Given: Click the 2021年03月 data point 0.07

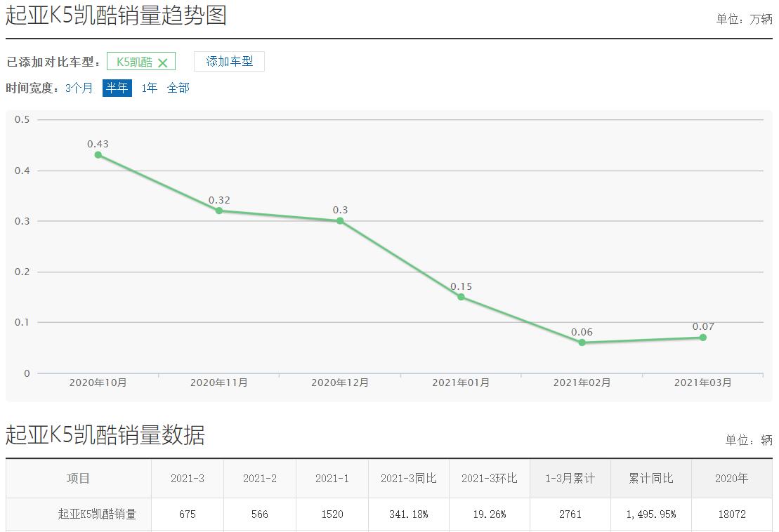Looking at the screenshot, I should (x=703, y=338).
